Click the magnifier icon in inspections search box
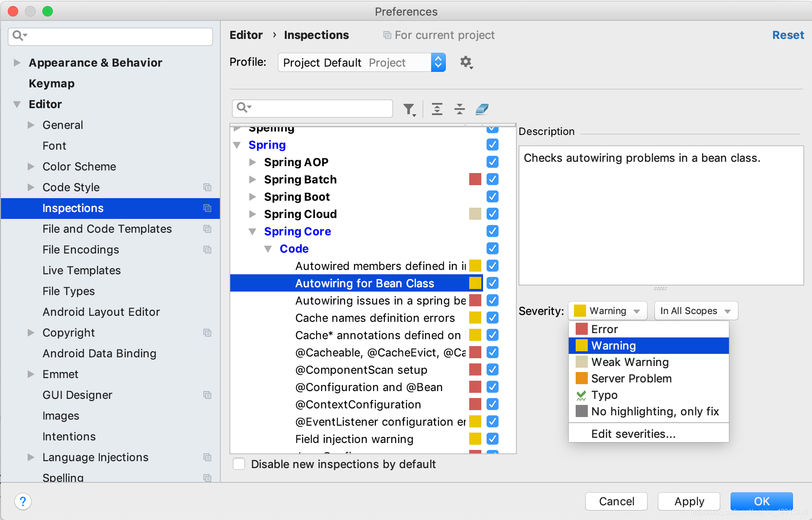The width and height of the screenshot is (812, 520). [x=244, y=107]
